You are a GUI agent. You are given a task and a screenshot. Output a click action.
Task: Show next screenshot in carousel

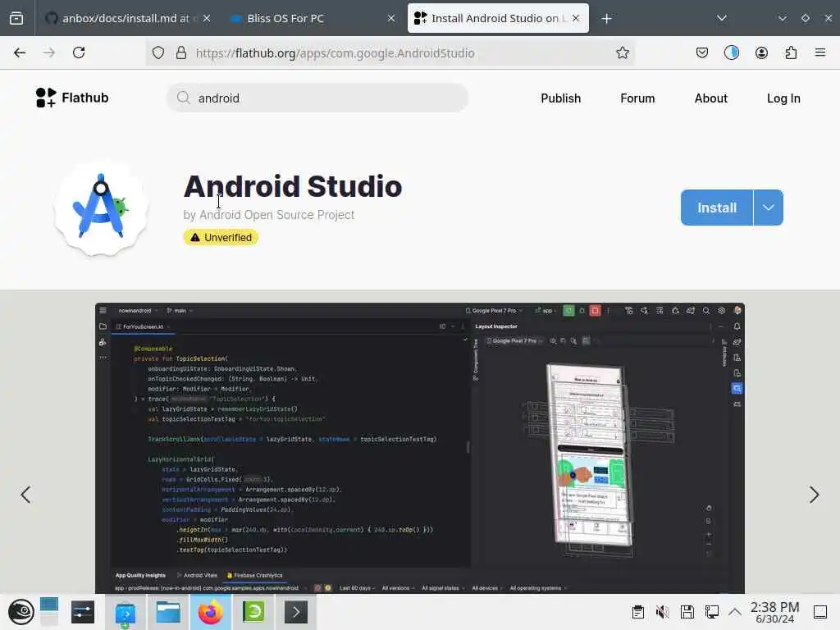(814, 495)
